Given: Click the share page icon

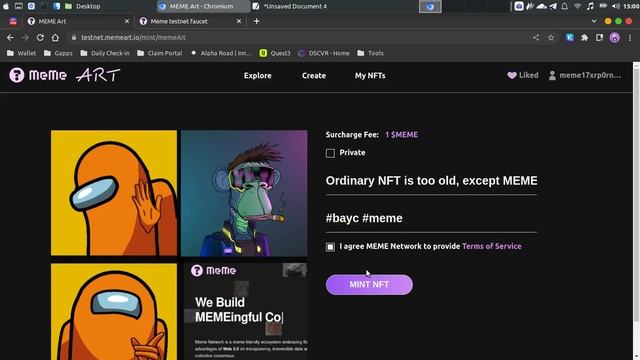Looking at the screenshot, I should 536,38.
